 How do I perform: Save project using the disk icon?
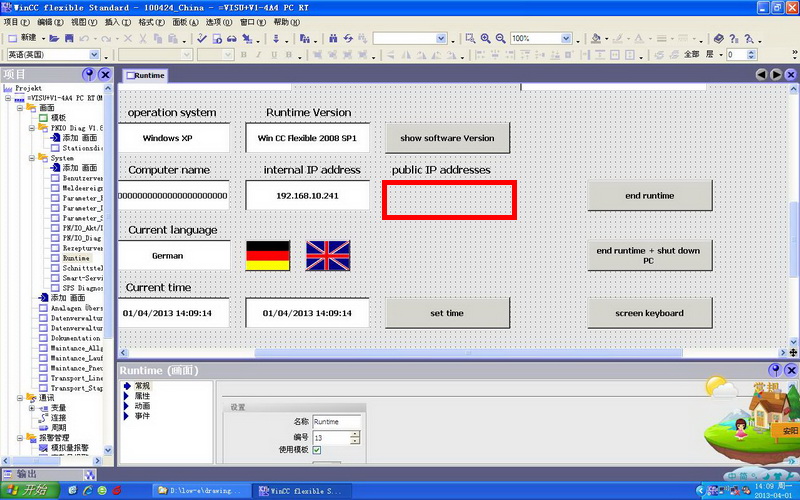pyautogui.click(x=69, y=38)
